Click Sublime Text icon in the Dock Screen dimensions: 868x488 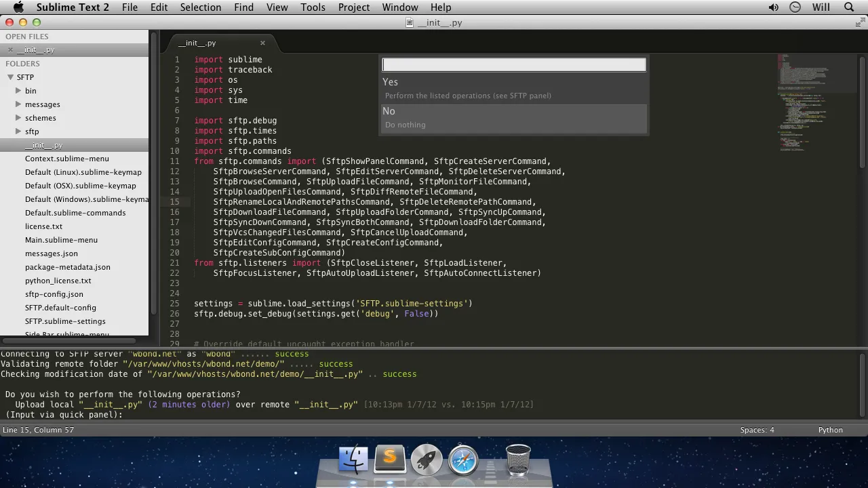[x=390, y=460]
